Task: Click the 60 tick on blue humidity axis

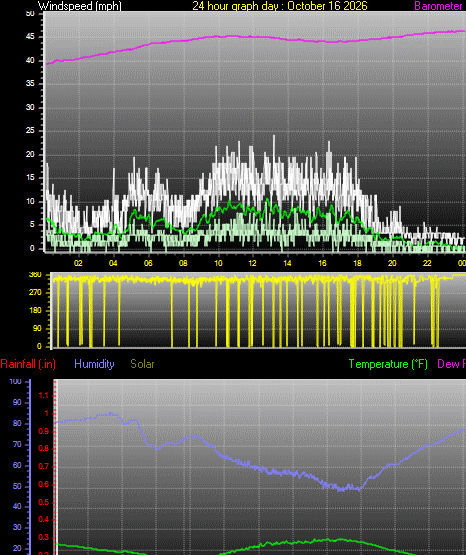Action: pyautogui.click(x=17, y=465)
